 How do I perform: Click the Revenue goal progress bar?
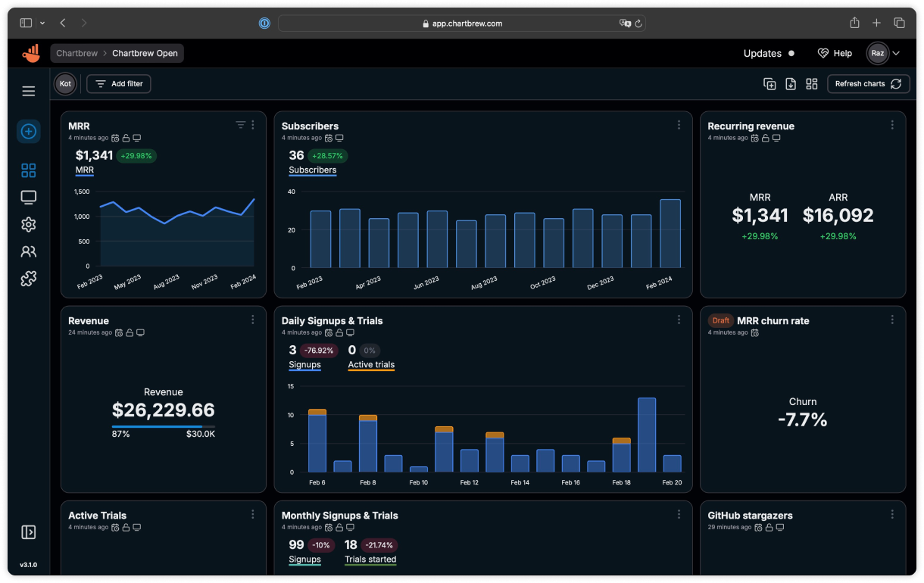(164, 427)
